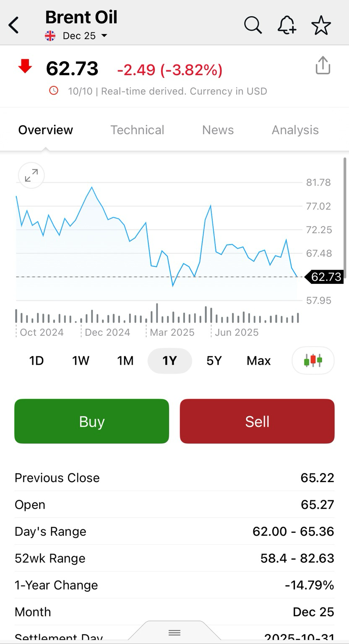
Task: Switch to candlestick chart view
Action: coord(313,360)
